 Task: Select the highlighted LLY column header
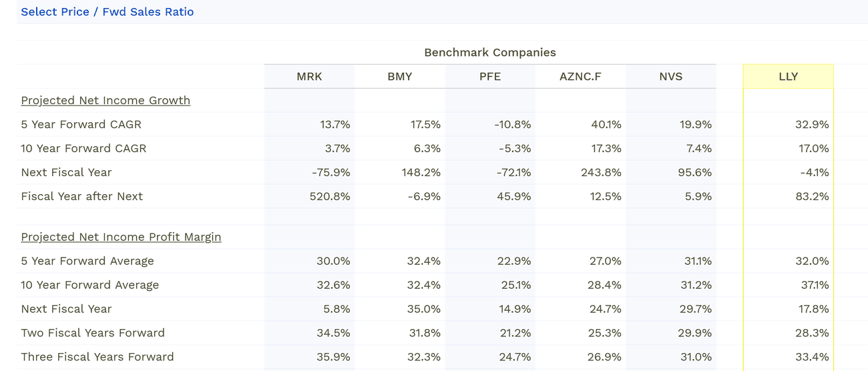[788, 77]
